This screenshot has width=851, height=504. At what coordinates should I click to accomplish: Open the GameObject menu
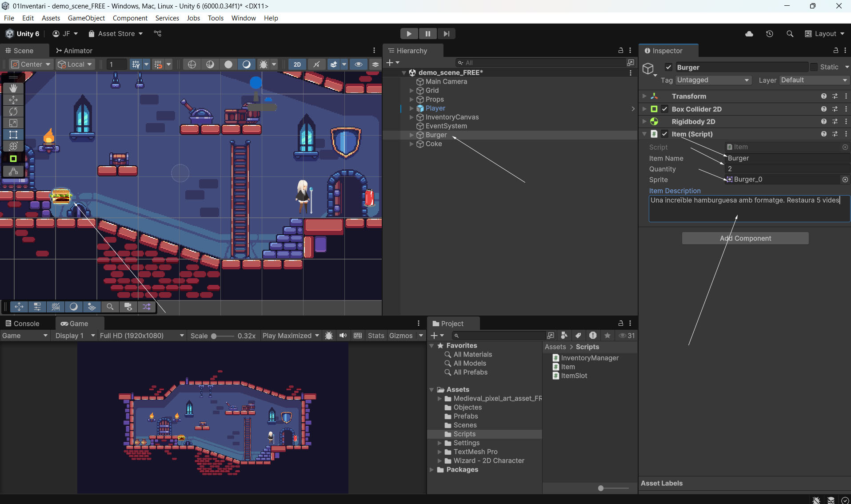pyautogui.click(x=86, y=18)
